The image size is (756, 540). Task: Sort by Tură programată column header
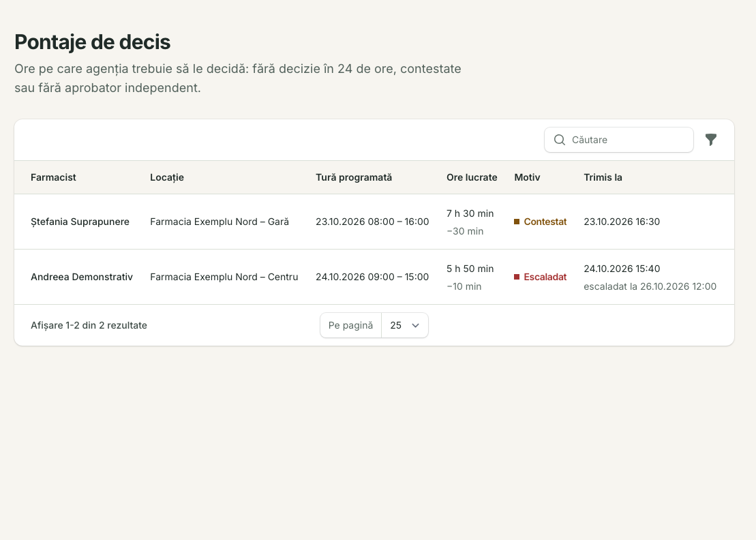(x=354, y=177)
